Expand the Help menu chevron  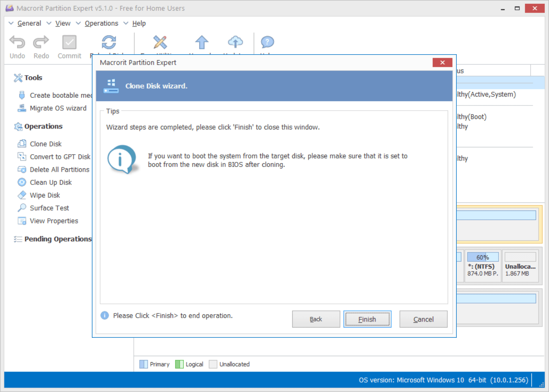[x=126, y=23]
